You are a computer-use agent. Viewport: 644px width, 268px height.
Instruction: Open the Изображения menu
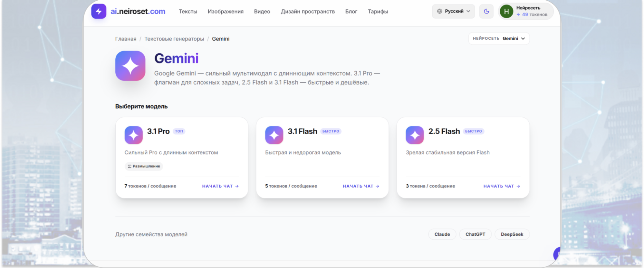pos(226,12)
